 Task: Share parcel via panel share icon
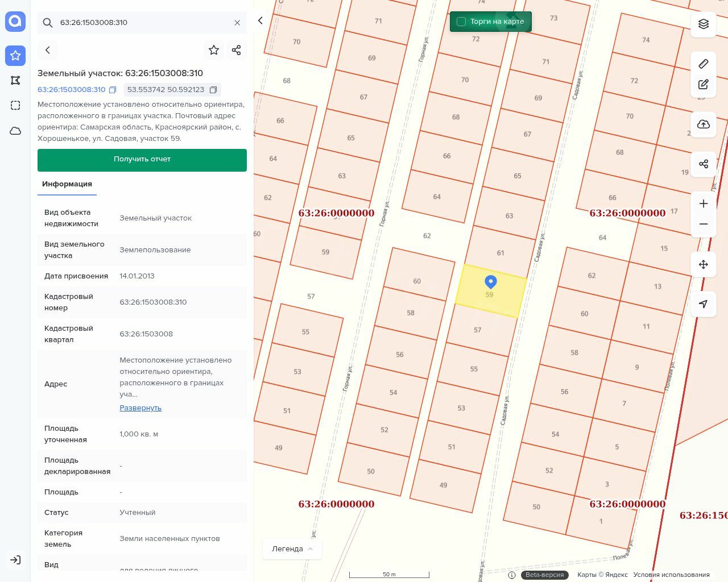tap(237, 50)
